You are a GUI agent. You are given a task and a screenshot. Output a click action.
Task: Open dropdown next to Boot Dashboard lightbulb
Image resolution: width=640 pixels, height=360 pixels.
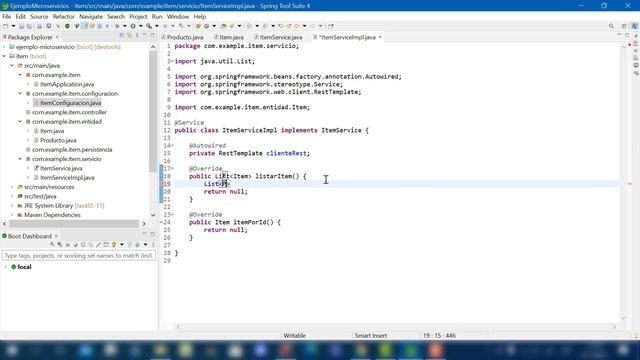pyautogui.click(x=122, y=244)
